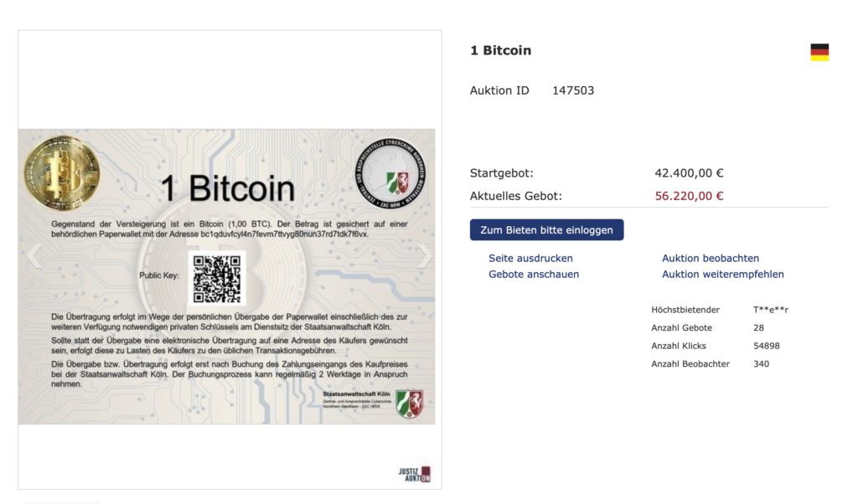Viewport: 858px width, 504px height.
Task: Log in via Zum Bieten bitte einloggen
Action: tap(546, 230)
